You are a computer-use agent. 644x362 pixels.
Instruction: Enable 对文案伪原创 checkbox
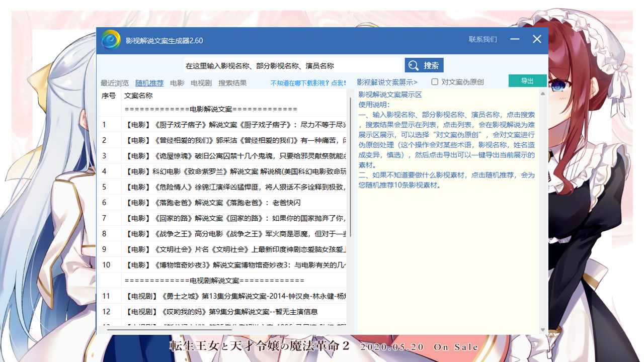(435, 82)
